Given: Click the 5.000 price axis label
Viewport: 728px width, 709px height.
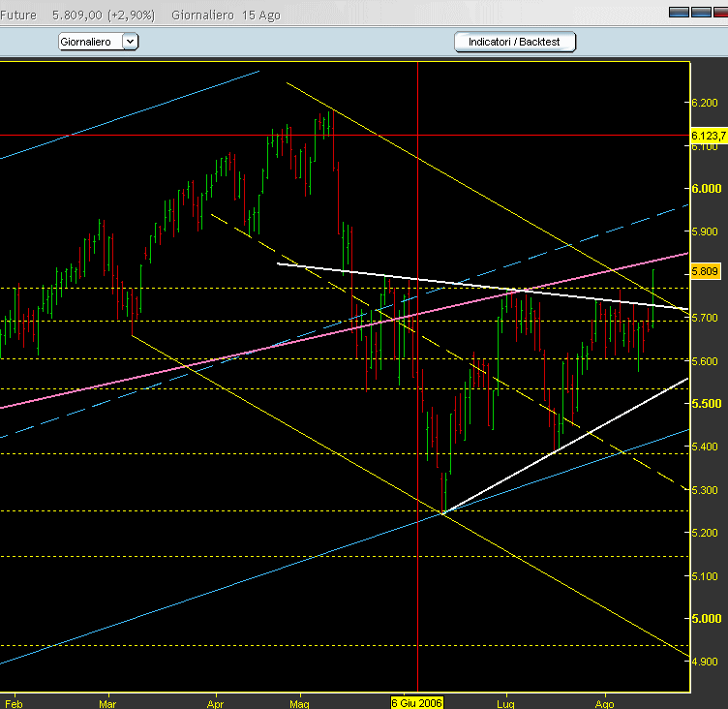Looking at the screenshot, I should pos(707,618).
